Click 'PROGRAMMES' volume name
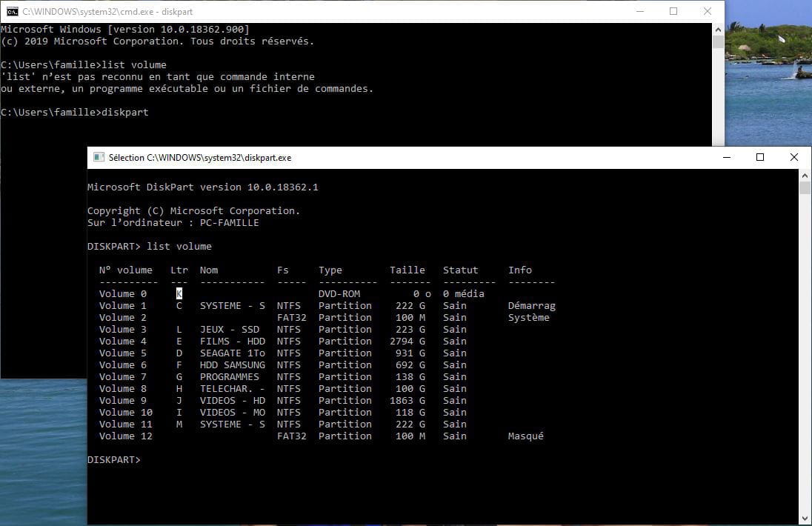The image size is (812, 526). pos(230,377)
